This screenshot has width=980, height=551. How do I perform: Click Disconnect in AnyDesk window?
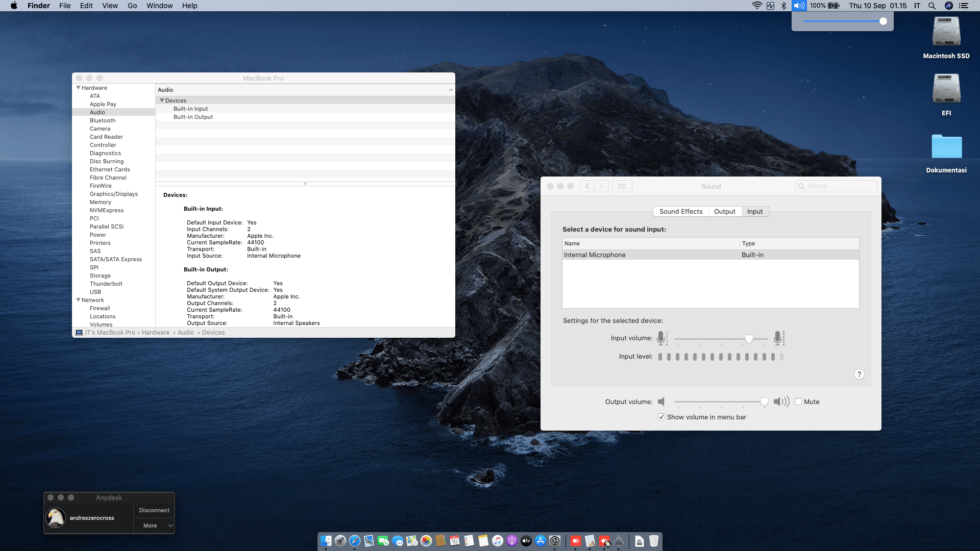click(x=154, y=510)
